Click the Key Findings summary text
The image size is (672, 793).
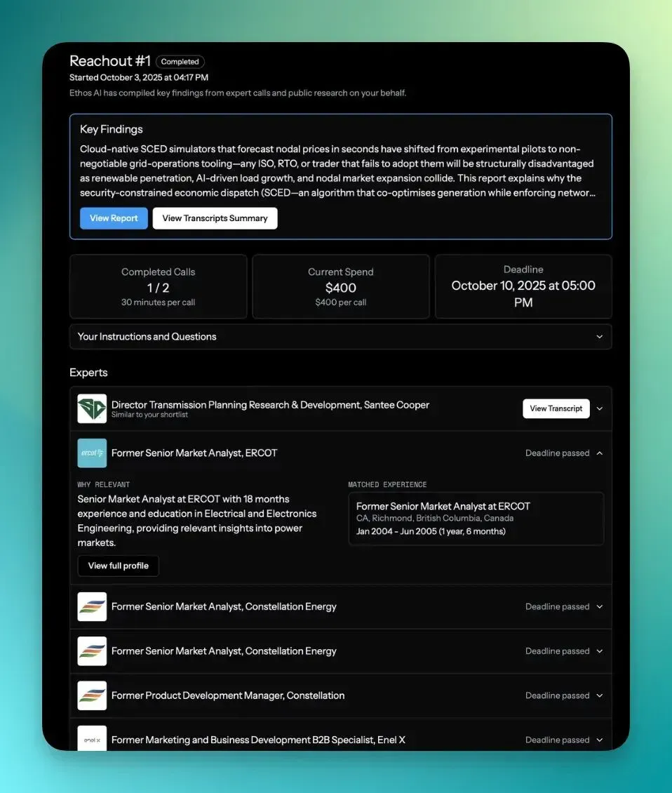(x=338, y=171)
